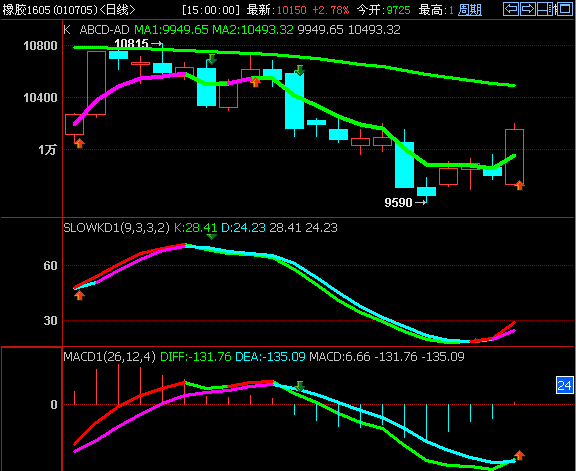The image size is (576, 471).
Task: Click the last red candlestick
Action: 514,157
